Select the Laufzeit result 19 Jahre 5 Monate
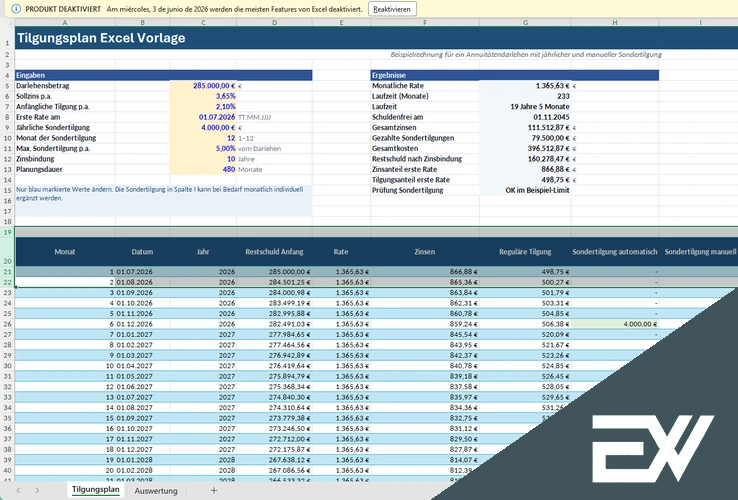Image resolution: width=738 pixels, height=500 pixels. coord(525,106)
